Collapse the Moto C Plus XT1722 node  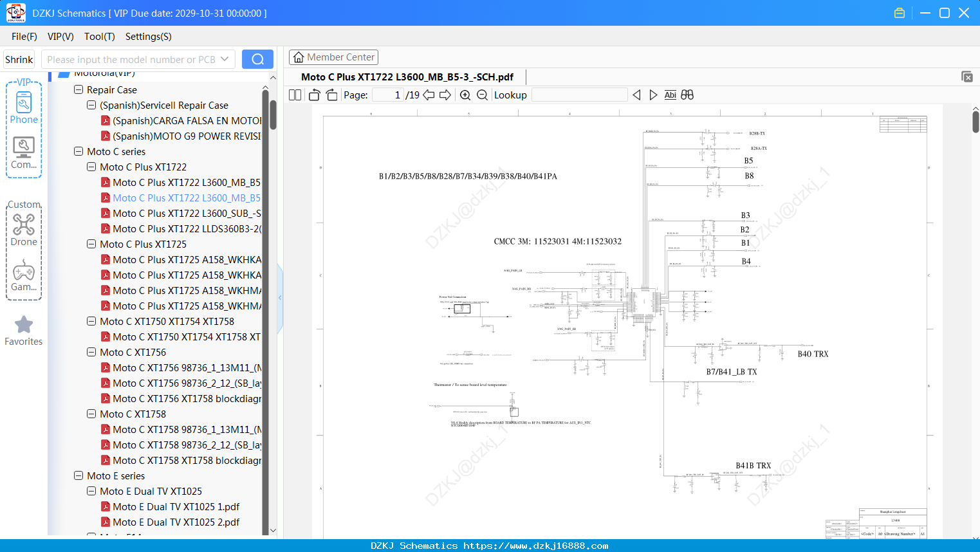click(91, 167)
